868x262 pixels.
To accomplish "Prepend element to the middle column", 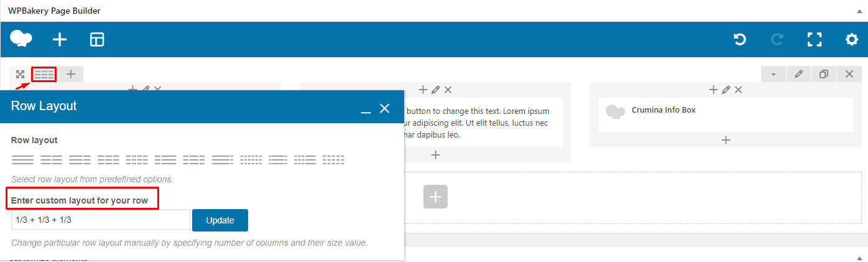I will click(x=423, y=90).
